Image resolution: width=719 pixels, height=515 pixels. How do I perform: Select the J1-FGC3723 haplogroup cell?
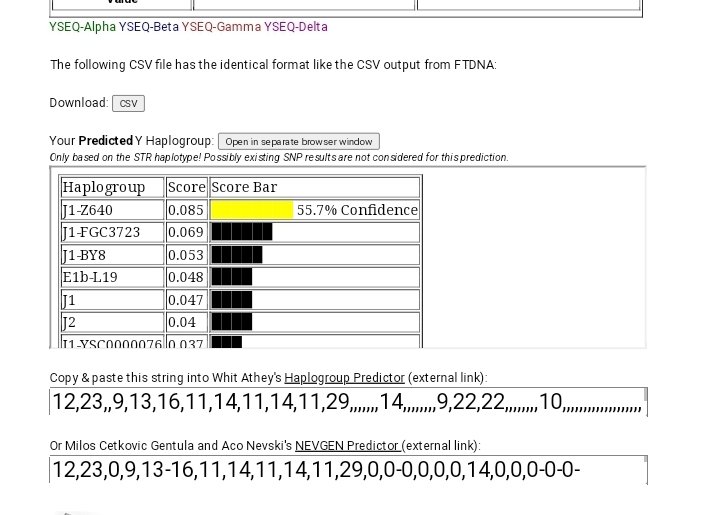(x=112, y=232)
